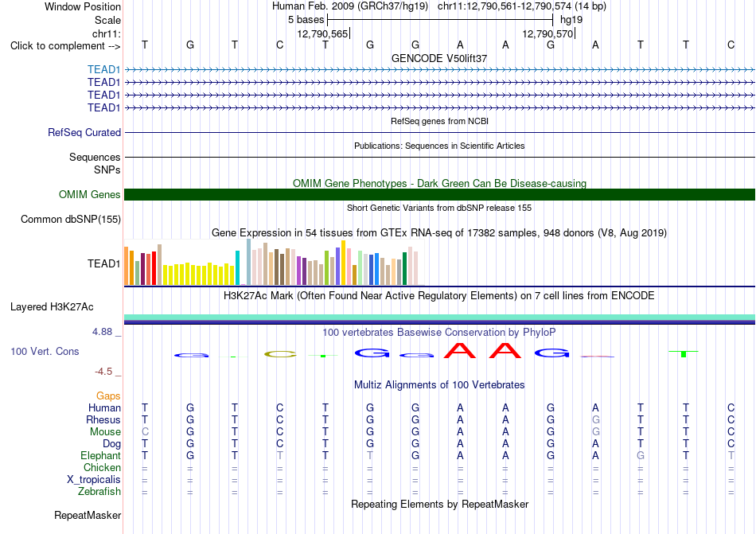Image resolution: width=756 pixels, height=534 pixels.
Task: Click the dark green OMIM Genes bar
Action: (x=439, y=194)
